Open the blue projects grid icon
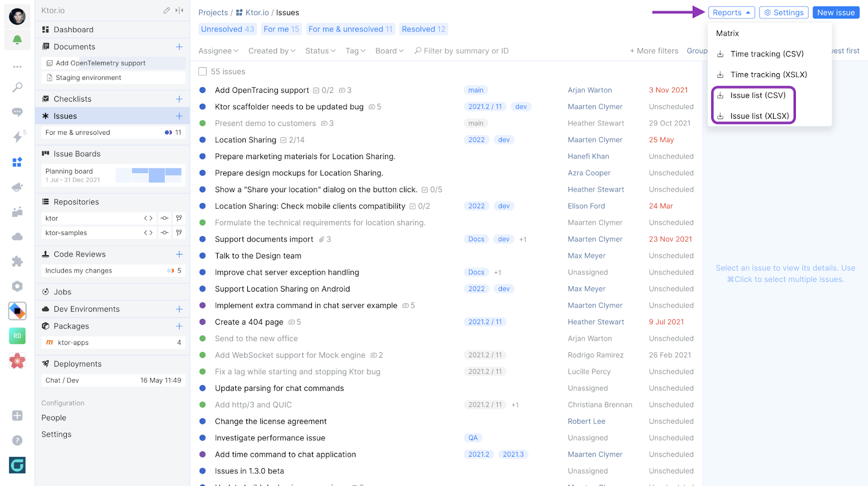Image resolution: width=868 pixels, height=486 pixels. click(17, 162)
